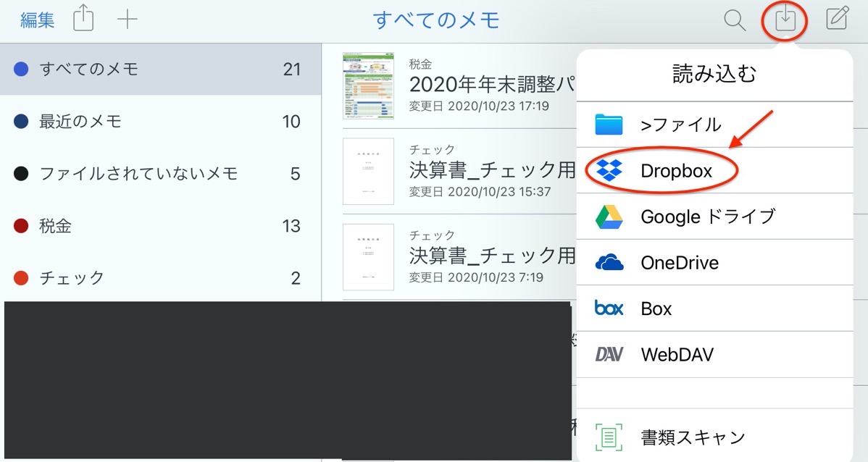Select すべてのメモ folder in sidebar
This screenshot has height=462, width=868.
click(x=161, y=70)
